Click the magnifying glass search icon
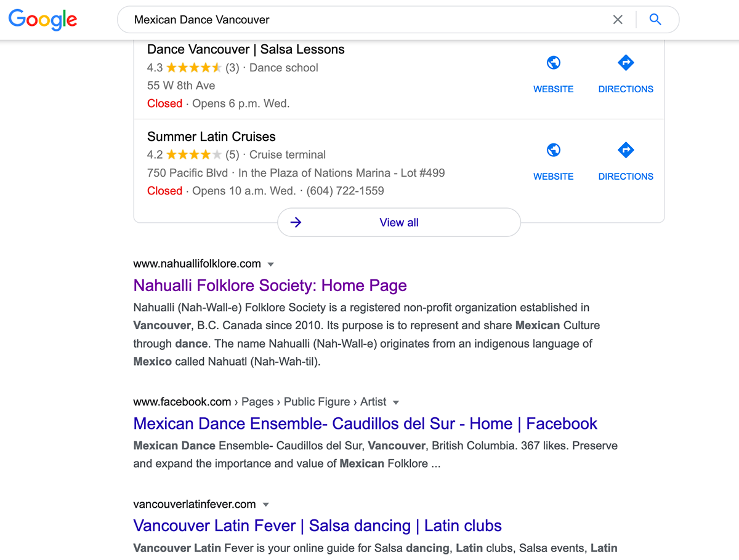This screenshot has height=560, width=739. [655, 20]
